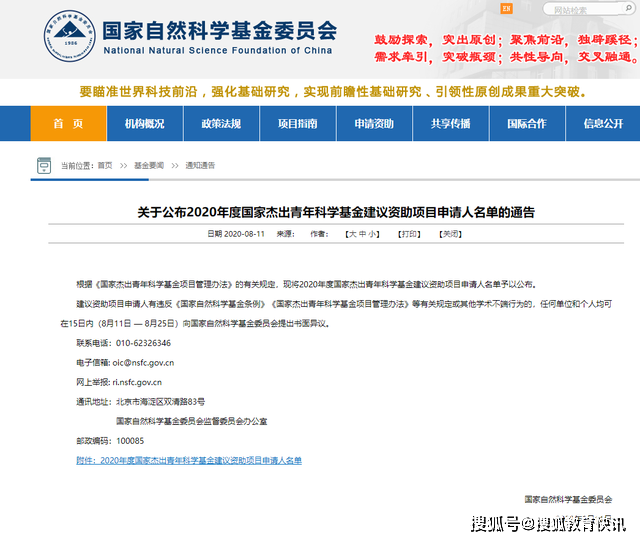Go to 通知通告 in the breadcrumb
Viewport: 640px width, 541px height.
[200, 165]
